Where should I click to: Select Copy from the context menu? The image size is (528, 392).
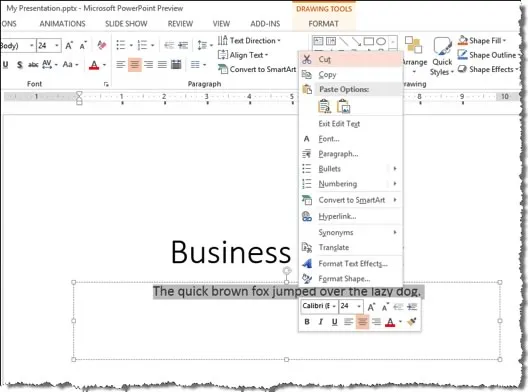pos(351,74)
